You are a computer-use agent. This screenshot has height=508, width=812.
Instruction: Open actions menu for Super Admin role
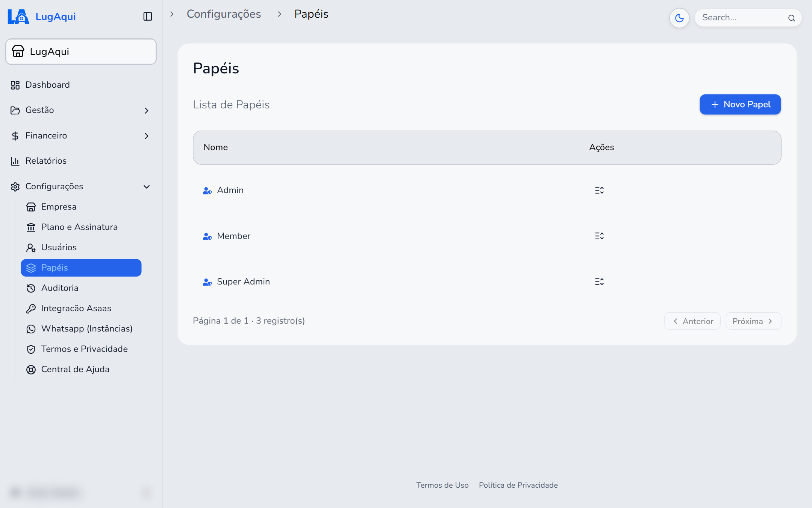pyautogui.click(x=599, y=282)
